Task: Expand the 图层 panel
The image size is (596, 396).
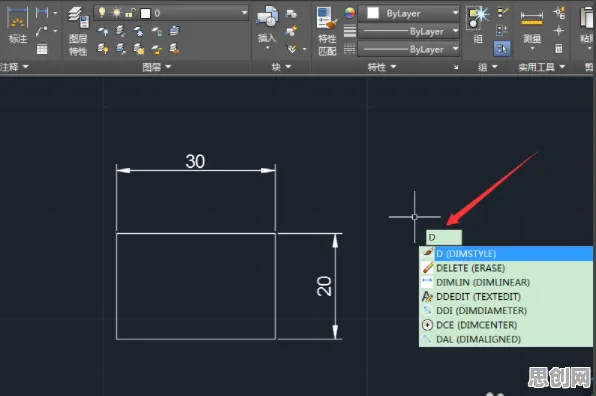Action: click(157, 67)
